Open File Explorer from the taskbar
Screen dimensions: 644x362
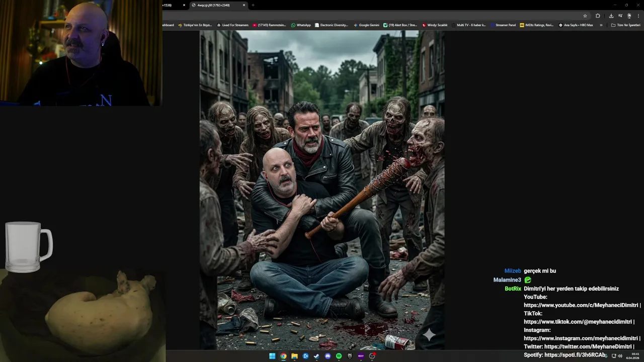pos(294,356)
